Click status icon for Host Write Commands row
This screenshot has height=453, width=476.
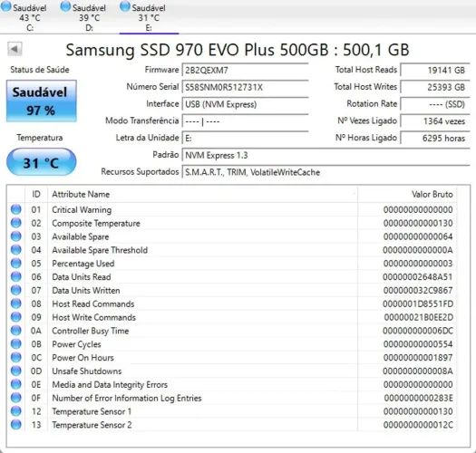tap(15, 317)
